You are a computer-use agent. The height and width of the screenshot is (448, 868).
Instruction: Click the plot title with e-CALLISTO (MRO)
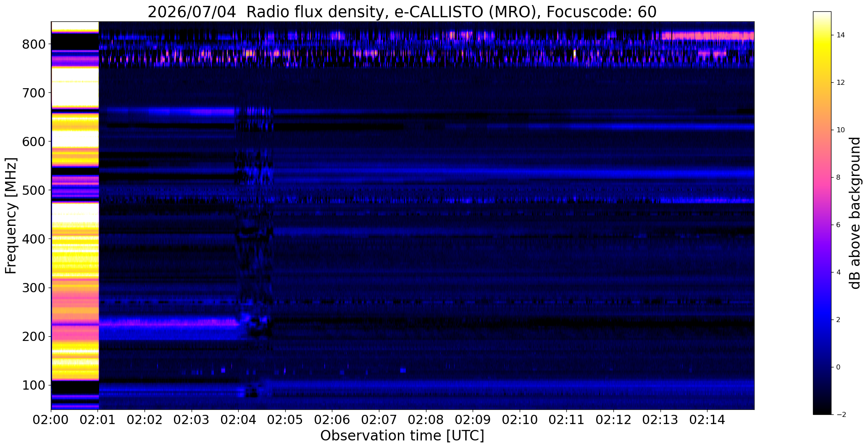(x=402, y=12)
